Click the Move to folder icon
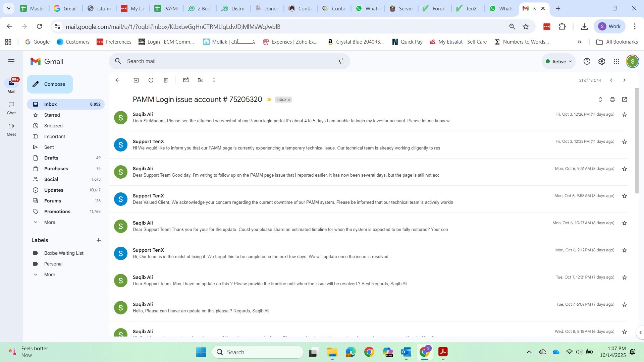644x362 pixels. coord(201,80)
